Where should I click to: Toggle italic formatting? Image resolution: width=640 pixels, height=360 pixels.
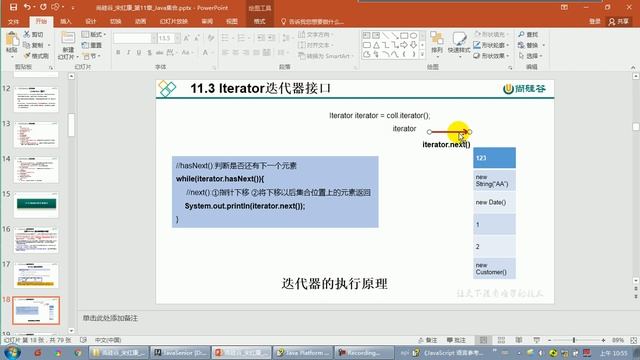(129, 52)
